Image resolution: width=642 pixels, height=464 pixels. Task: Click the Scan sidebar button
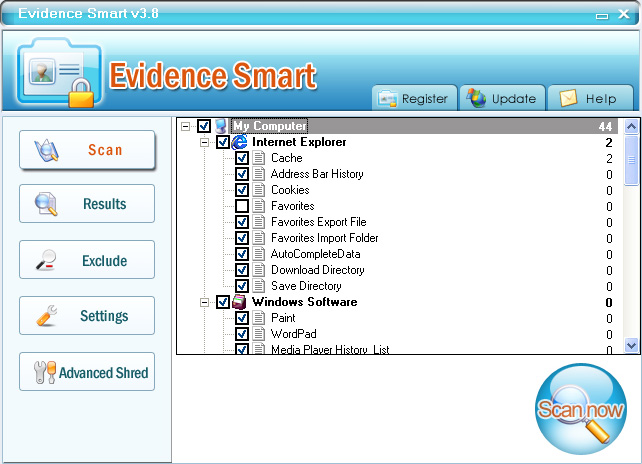point(87,150)
